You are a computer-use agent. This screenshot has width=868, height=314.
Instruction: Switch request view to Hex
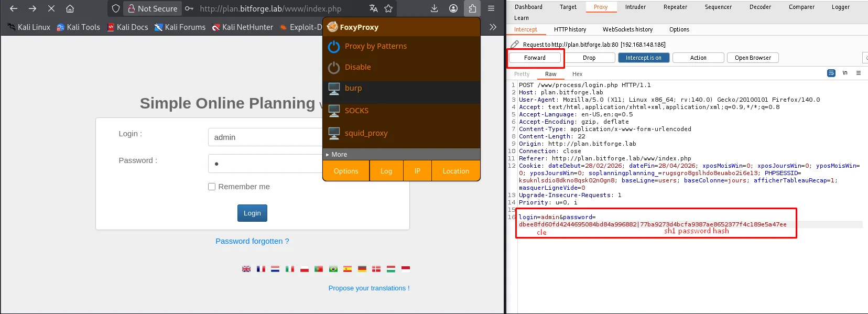coord(577,74)
